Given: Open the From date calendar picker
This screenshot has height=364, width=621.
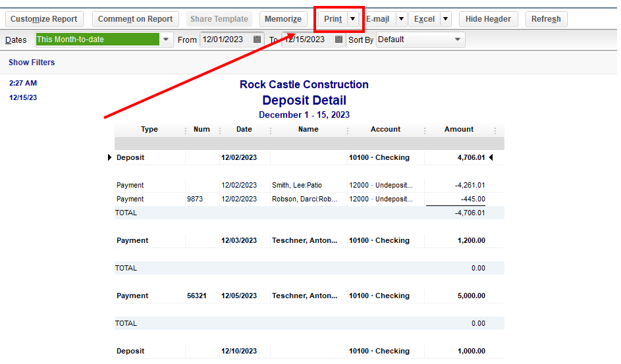Looking at the screenshot, I should click(257, 39).
